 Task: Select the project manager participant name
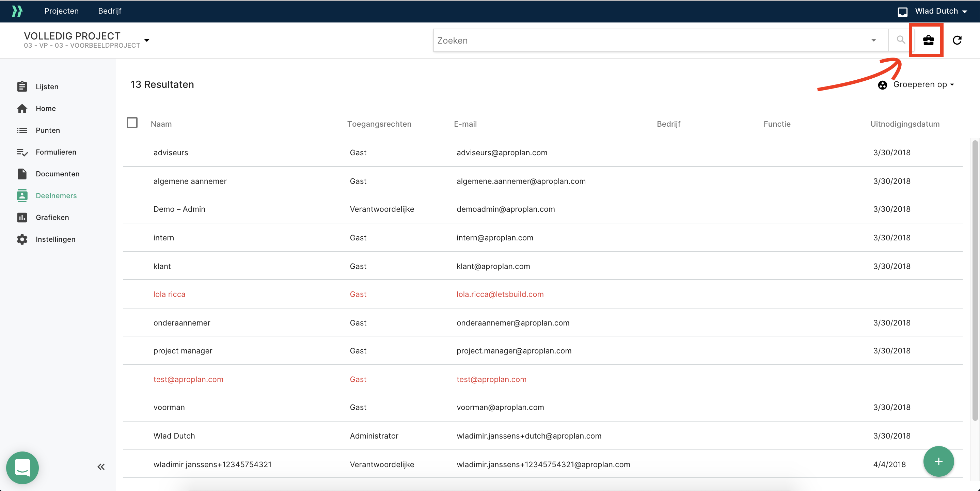tap(183, 351)
